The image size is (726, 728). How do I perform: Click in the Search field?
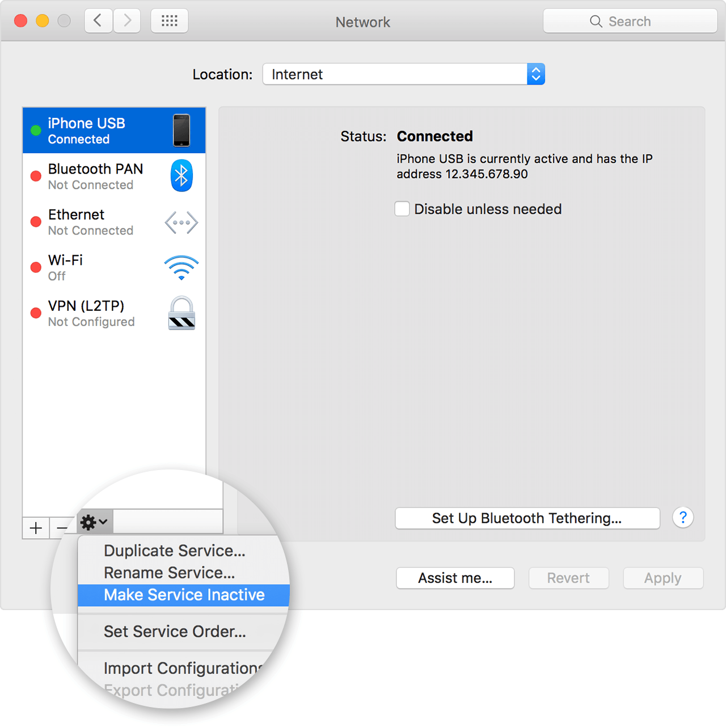point(630,22)
